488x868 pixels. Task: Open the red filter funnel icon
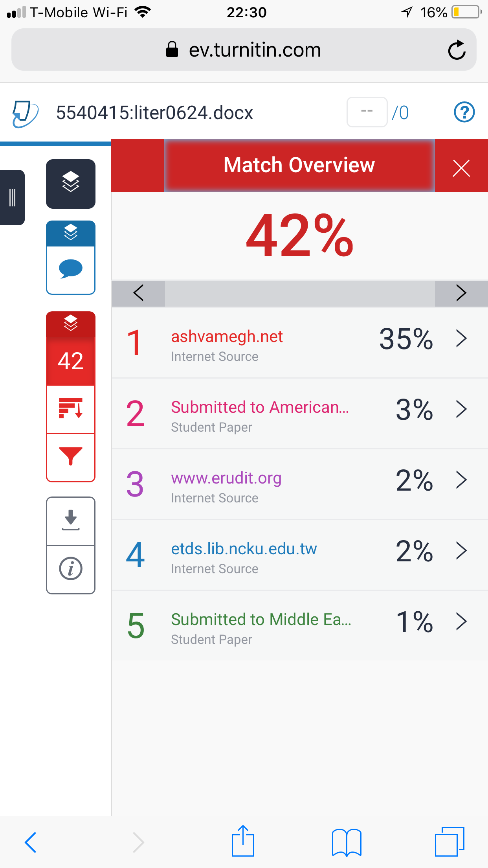tap(71, 456)
